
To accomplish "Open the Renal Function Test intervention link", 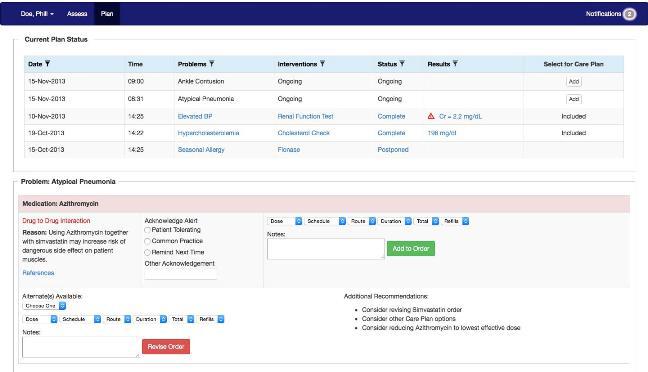I will 305,117.
